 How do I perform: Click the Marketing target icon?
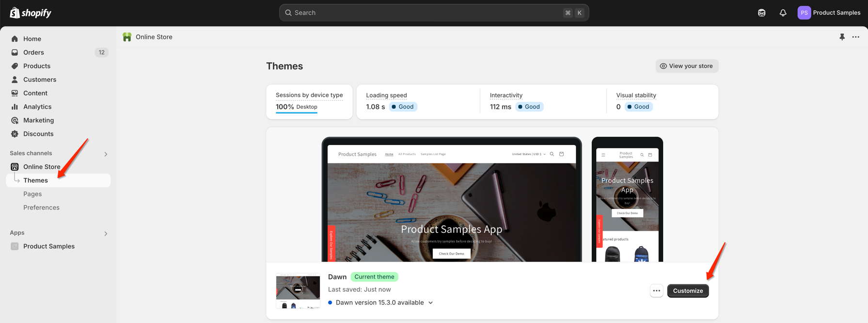pyautogui.click(x=15, y=120)
